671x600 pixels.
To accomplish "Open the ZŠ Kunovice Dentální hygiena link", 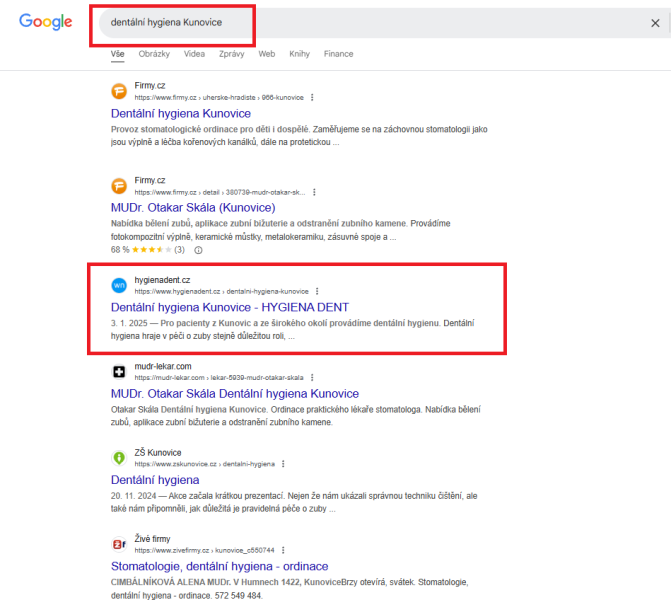I will click(x=155, y=480).
